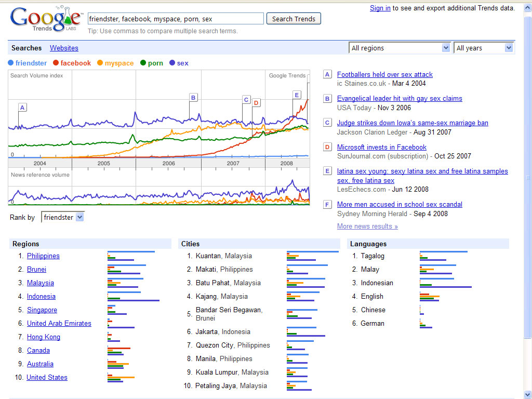532x399 pixels.
Task: Click the letter C icon beside Iowa headline
Action: click(327, 123)
